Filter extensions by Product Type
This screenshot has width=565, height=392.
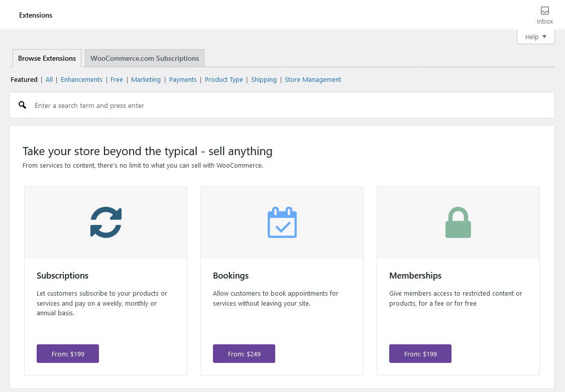coord(224,79)
